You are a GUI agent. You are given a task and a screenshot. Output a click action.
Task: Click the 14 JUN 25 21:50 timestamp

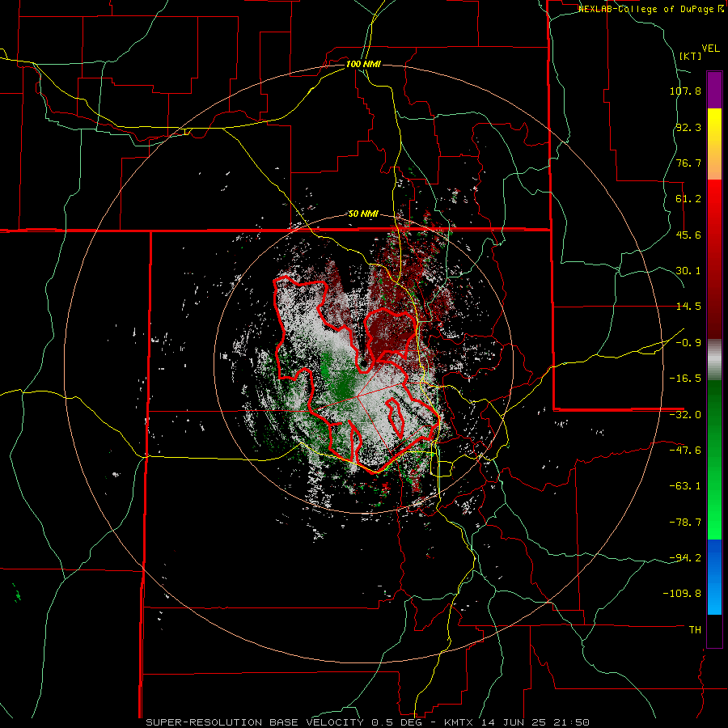click(535, 722)
